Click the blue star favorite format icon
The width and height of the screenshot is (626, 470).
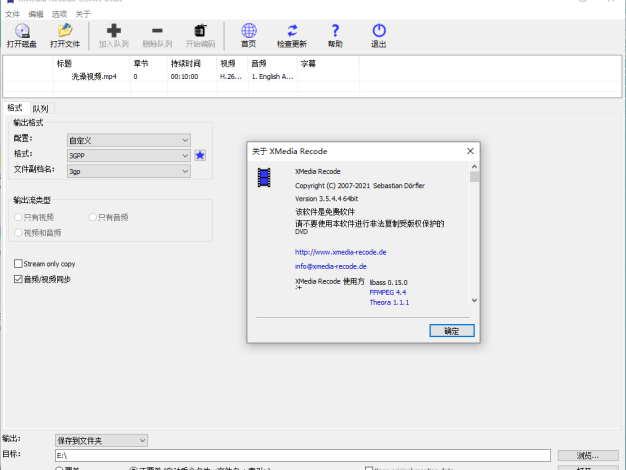(200, 155)
